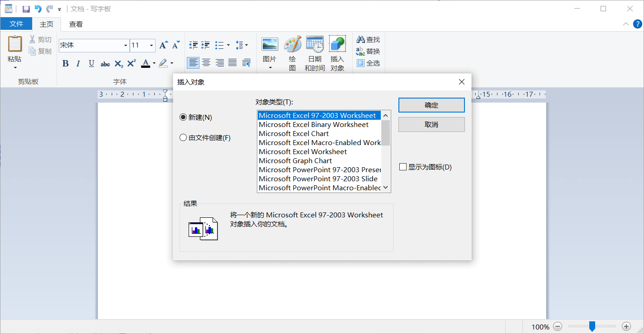Collapse the ribbon with the chevron
Screen dimensions: 644x334
[626, 24]
